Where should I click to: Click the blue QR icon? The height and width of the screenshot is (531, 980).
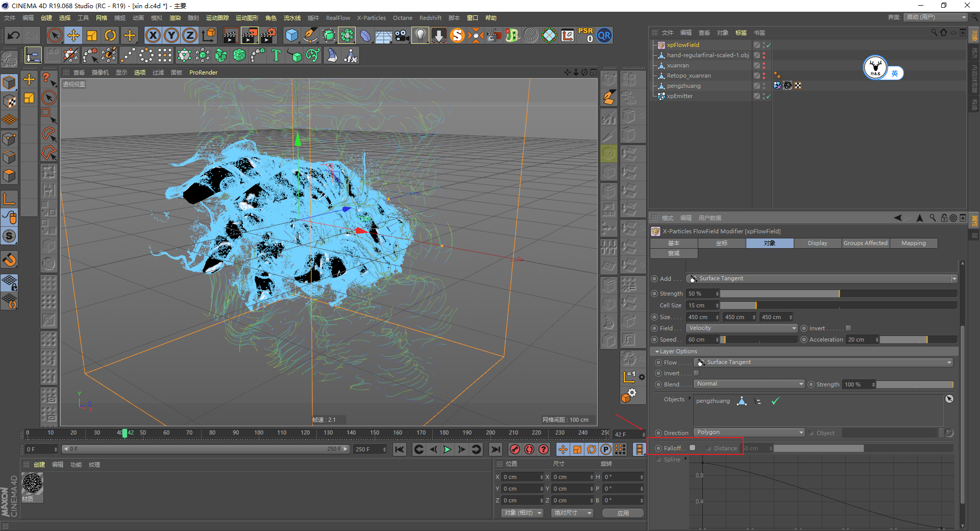click(604, 36)
